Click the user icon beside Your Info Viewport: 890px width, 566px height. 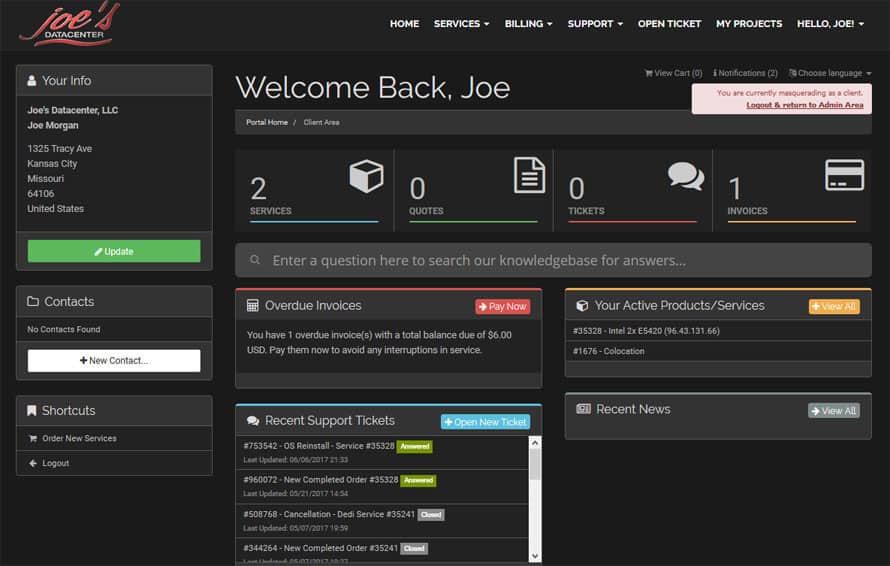tap(32, 81)
